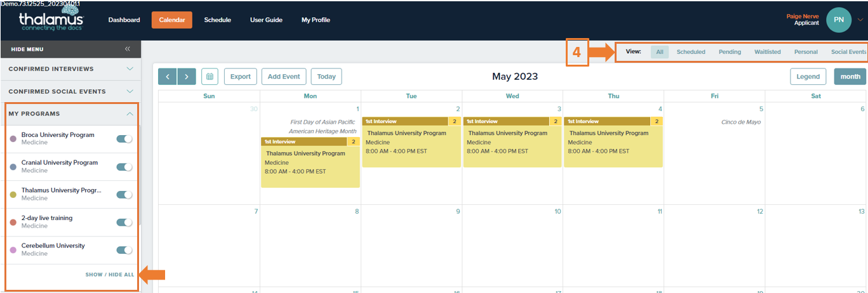Open the date picker calendar icon
Image resolution: width=868 pixels, height=293 pixels.
click(x=210, y=77)
